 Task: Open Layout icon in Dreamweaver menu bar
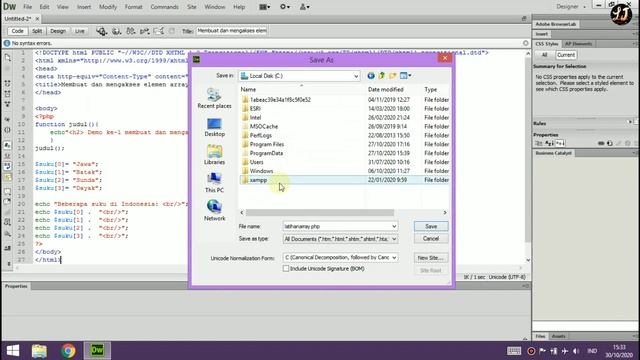[264, 7]
